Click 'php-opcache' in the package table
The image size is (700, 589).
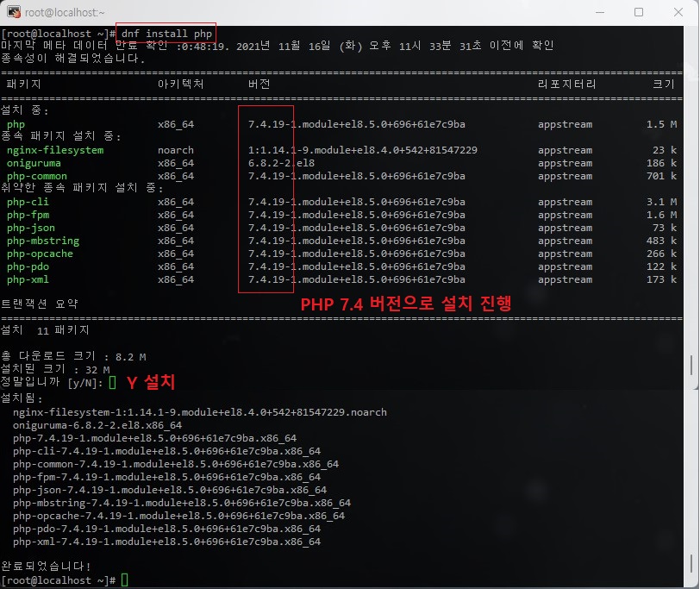40,254
